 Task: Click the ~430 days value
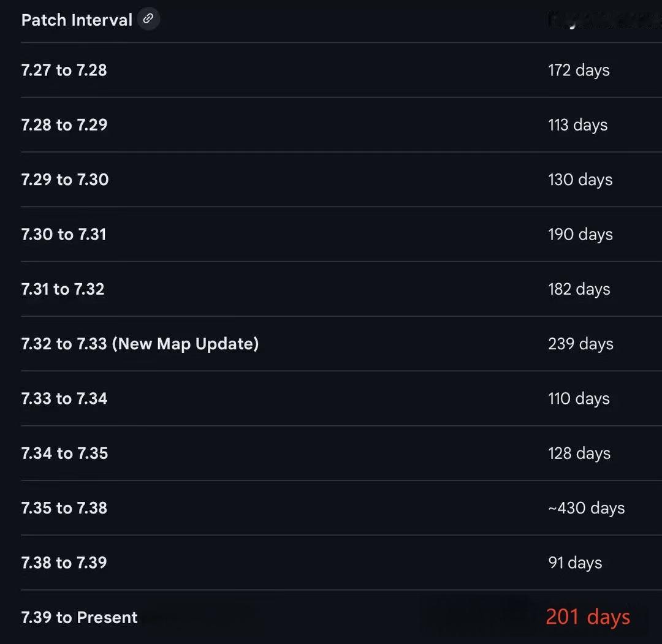pyautogui.click(x=586, y=508)
